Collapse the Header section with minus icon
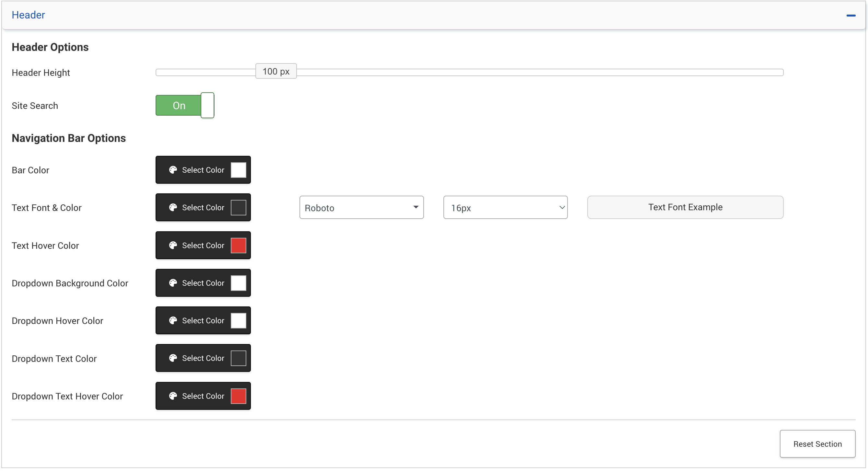Viewport: 868px width, 471px height. click(x=851, y=16)
